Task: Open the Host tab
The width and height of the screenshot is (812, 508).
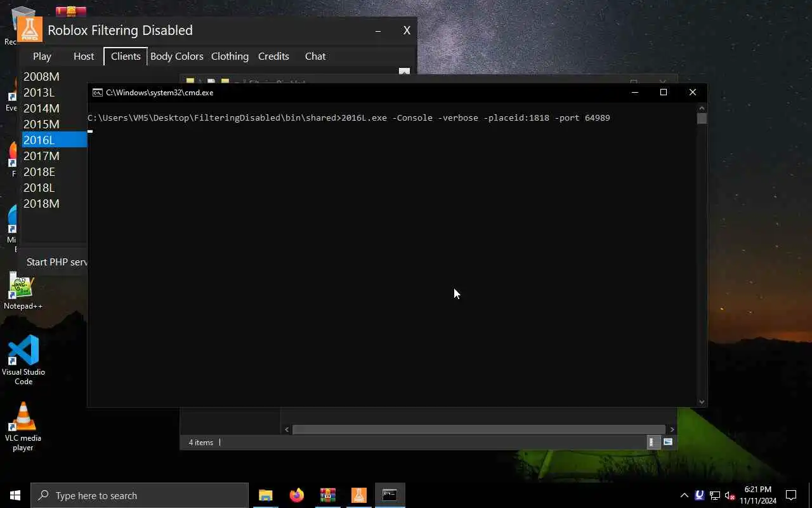Action: pyautogui.click(x=84, y=57)
